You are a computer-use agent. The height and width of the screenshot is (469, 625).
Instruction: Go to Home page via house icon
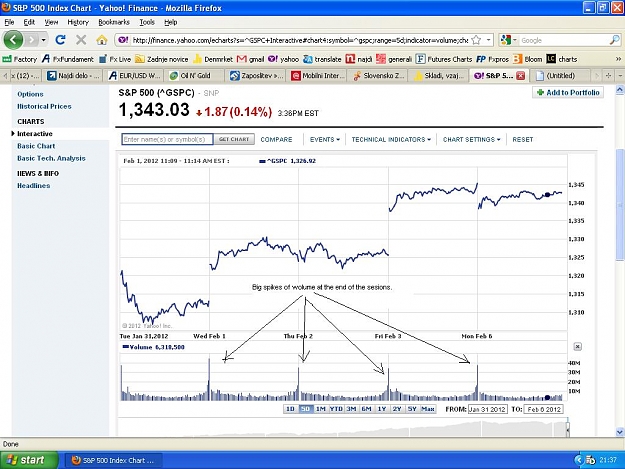[x=102, y=40]
